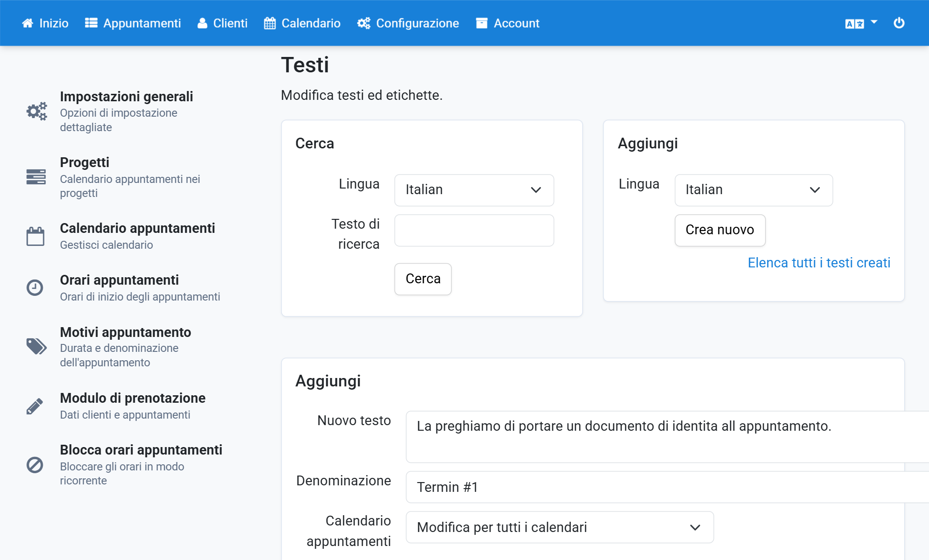Open the Calendario menu item
This screenshot has height=560, width=929.
point(303,23)
